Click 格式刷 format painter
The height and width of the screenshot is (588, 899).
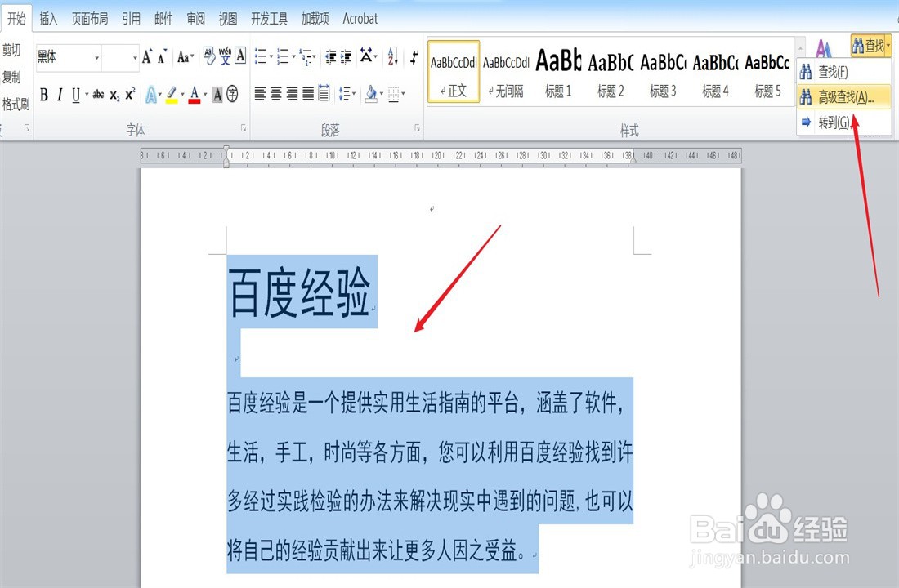pyautogui.click(x=16, y=105)
